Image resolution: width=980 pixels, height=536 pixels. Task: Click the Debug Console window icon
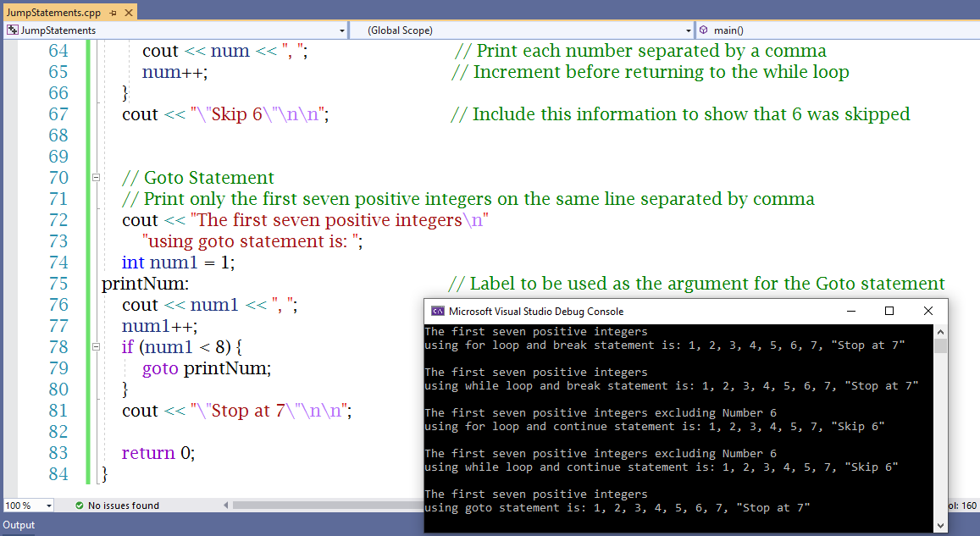click(x=438, y=311)
